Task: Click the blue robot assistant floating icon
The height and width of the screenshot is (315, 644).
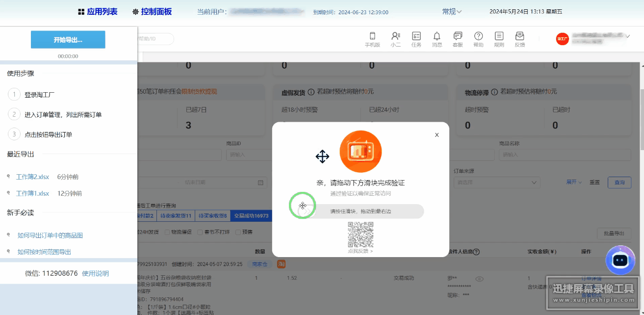Action: (620, 260)
